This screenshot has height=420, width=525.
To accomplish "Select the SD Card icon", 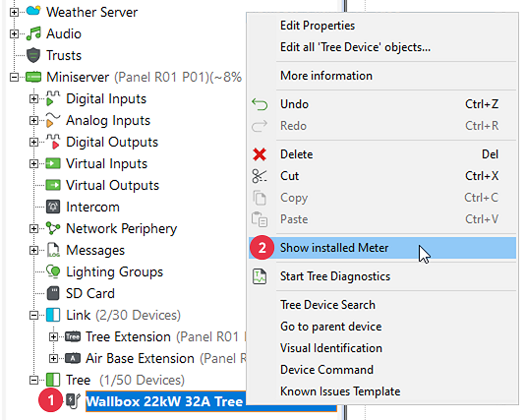I will pyautogui.click(x=53, y=293).
